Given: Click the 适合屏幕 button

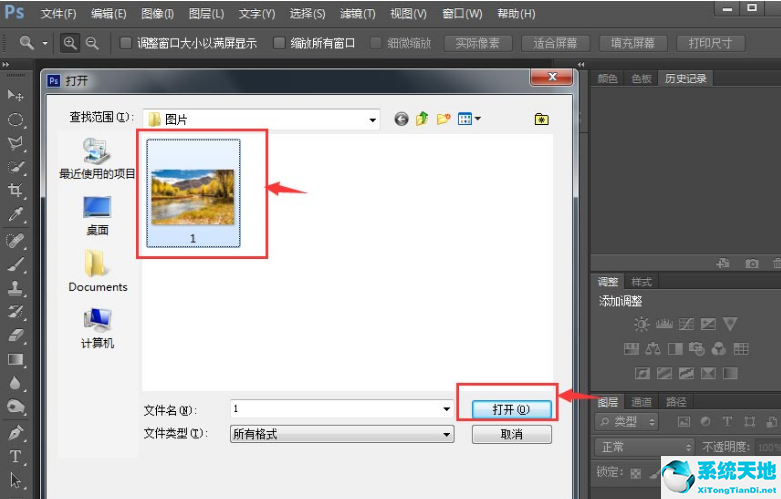Looking at the screenshot, I should [555, 43].
